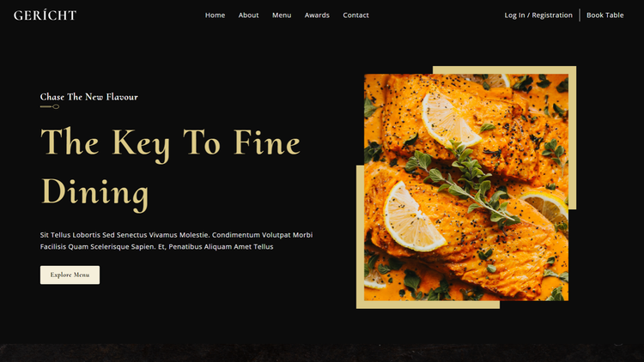Open the Home nav link
644x362 pixels.
coord(215,15)
